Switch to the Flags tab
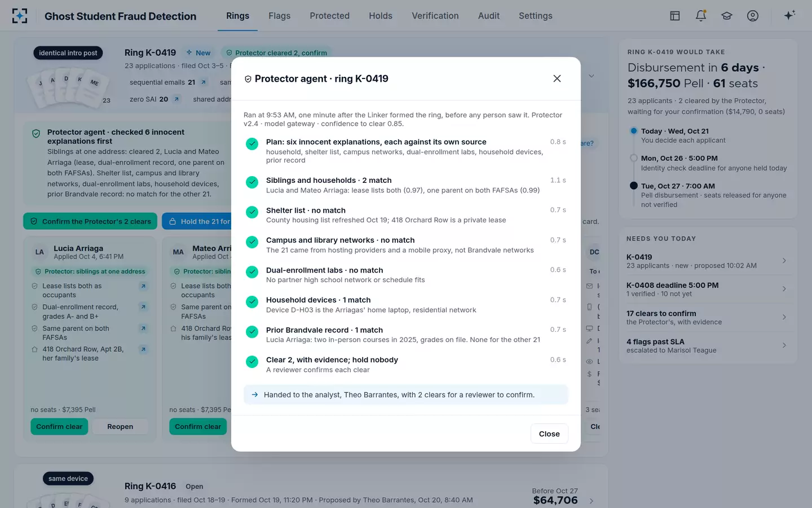 (279, 16)
